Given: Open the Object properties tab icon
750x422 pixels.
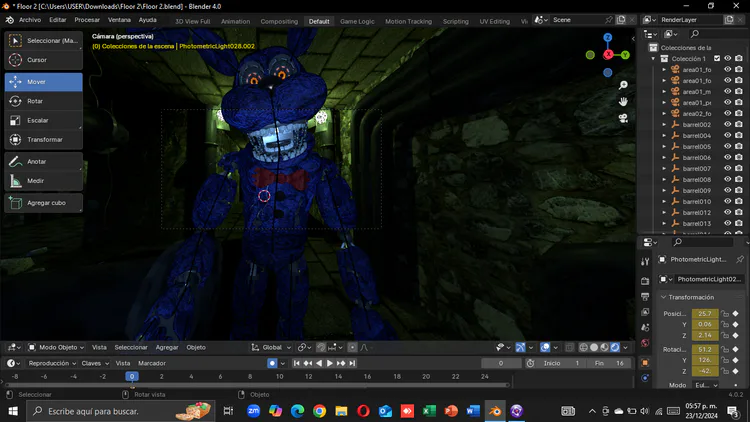Looking at the screenshot, I should click(x=645, y=363).
